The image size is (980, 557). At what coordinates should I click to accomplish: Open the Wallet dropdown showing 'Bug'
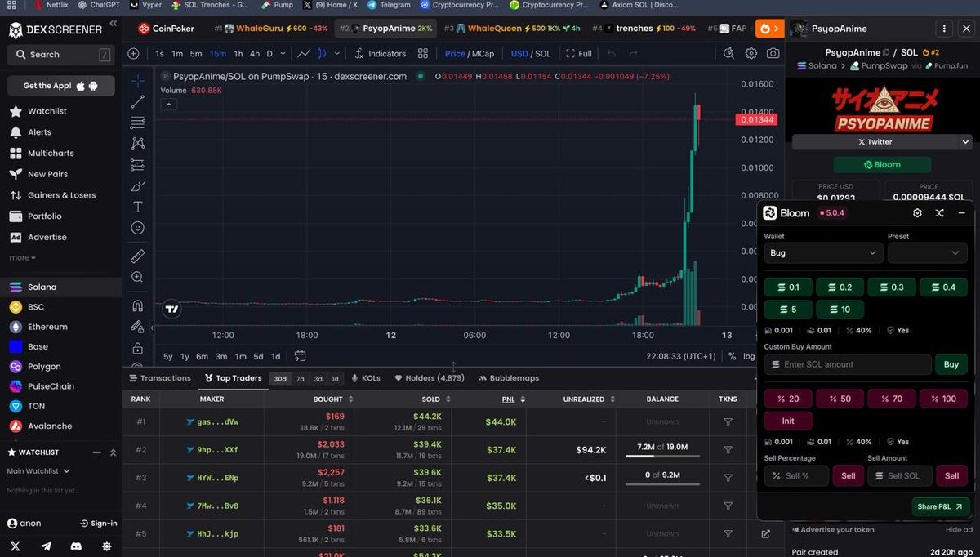(822, 253)
